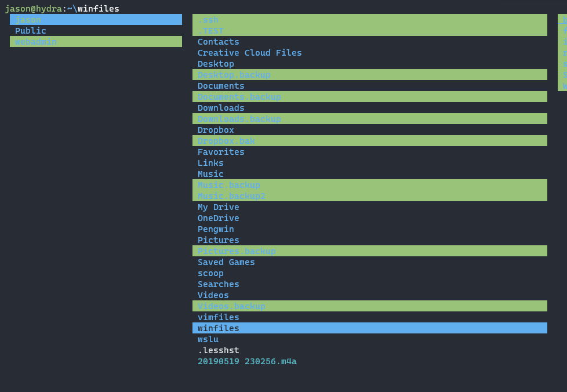Open the OneDrive directory

point(219,218)
